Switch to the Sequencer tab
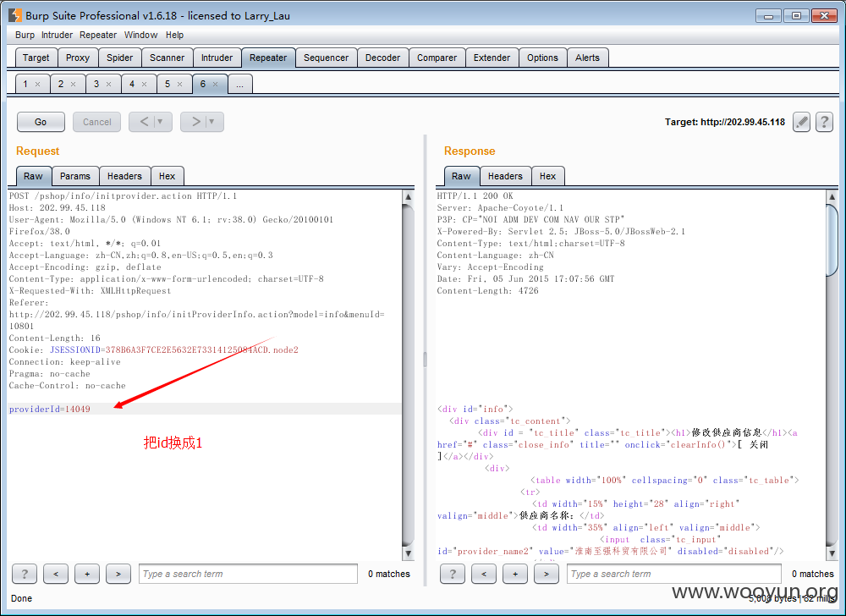 coord(326,58)
